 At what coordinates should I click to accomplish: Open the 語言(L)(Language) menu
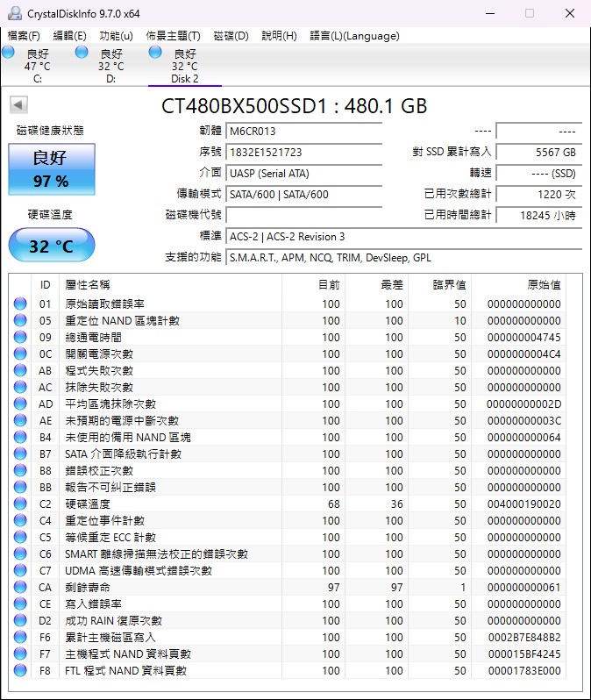(354, 36)
